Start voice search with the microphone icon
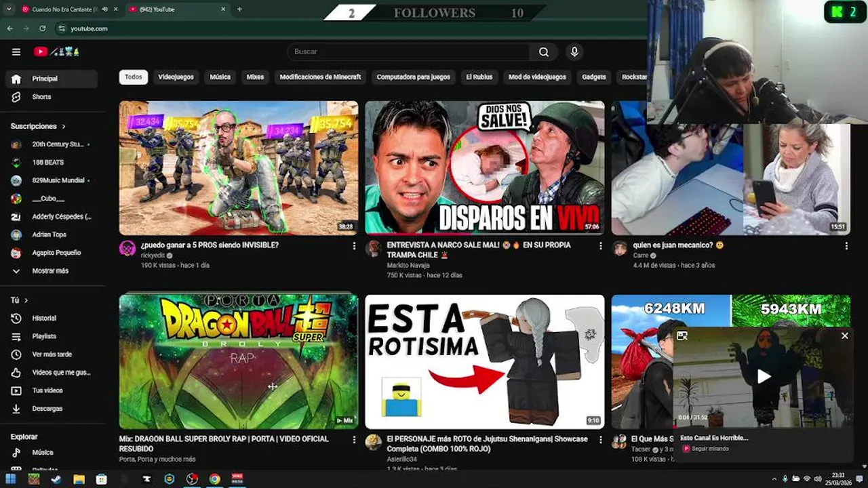868x488 pixels. pyautogui.click(x=574, y=52)
